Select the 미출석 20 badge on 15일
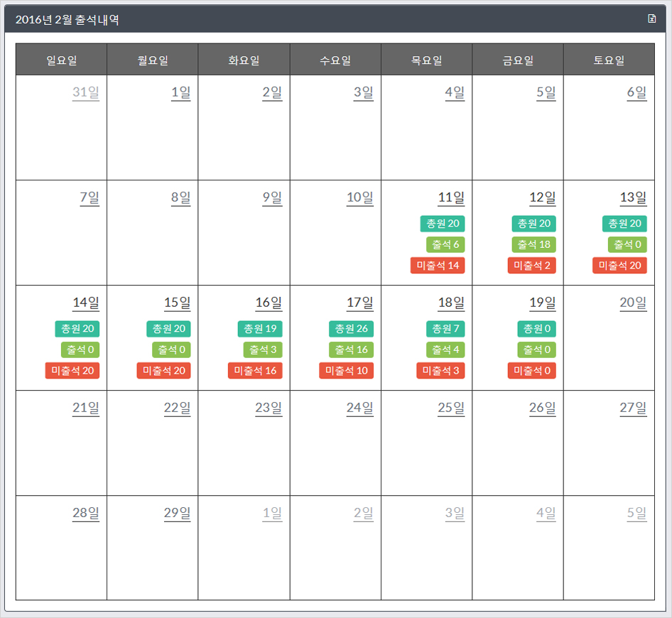Image resolution: width=672 pixels, height=618 pixels. (x=163, y=371)
